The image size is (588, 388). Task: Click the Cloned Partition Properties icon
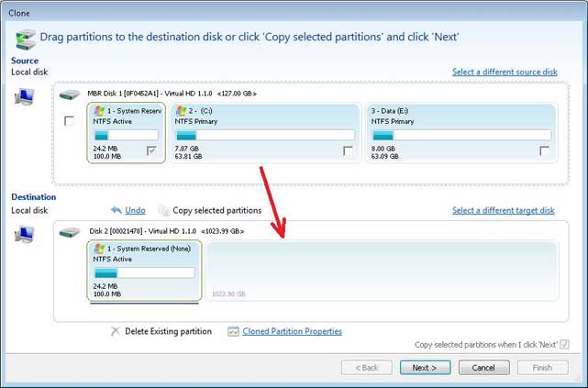234,331
